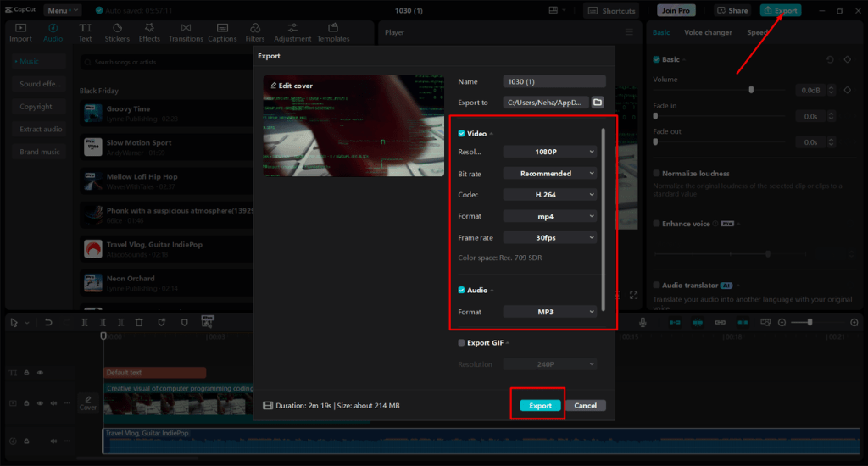Click the Export button in the dialog
Viewport: 868px width, 466px height.
540,406
